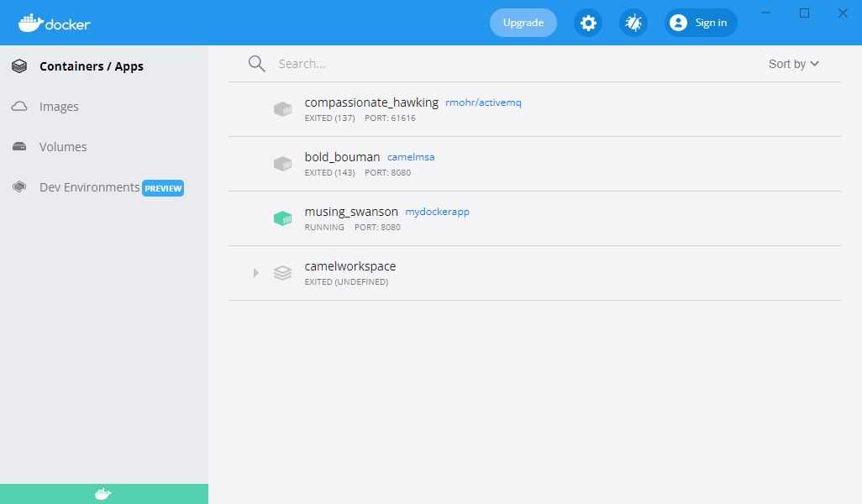862x504 pixels.
Task: Select the compassionate_hawking container name
Action: tap(371, 102)
